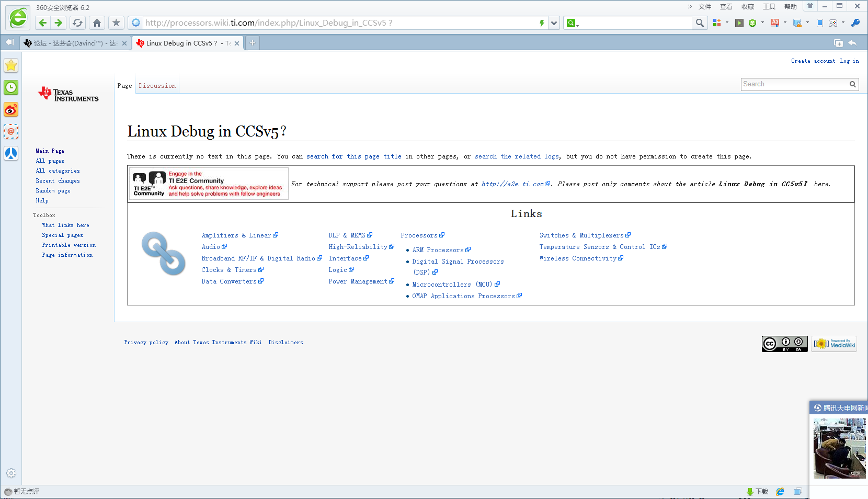Open the Weibo icon in the sidebar
The width and height of the screenshot is (868, 499).
[11, 109]
